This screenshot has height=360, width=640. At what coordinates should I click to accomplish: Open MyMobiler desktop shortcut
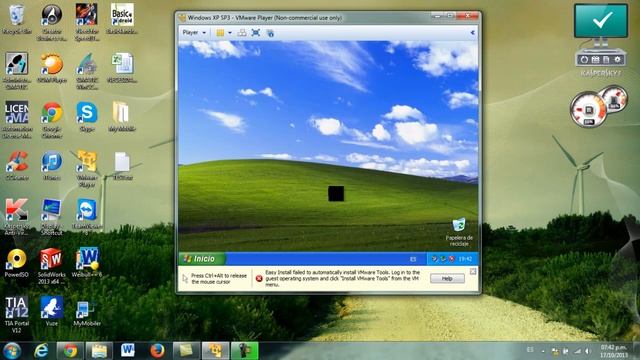point(87,311)
